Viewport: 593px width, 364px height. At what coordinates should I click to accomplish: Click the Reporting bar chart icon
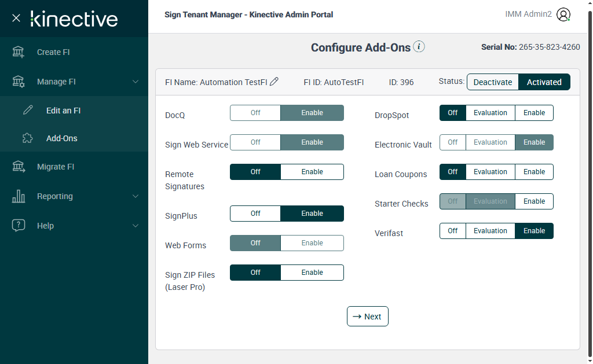click(x=18, y=196)
